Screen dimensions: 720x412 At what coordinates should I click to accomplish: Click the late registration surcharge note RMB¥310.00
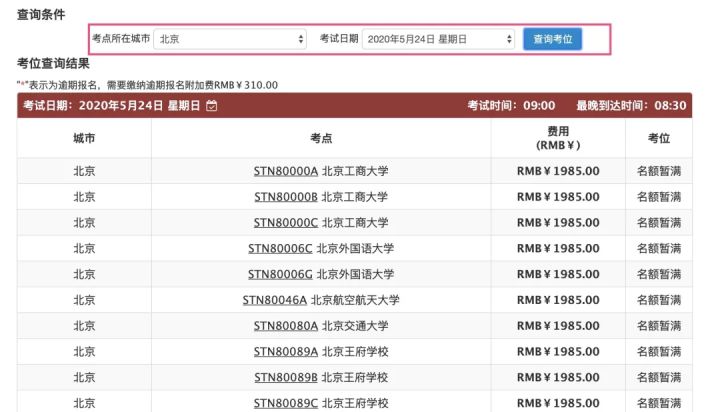[147, 85]
